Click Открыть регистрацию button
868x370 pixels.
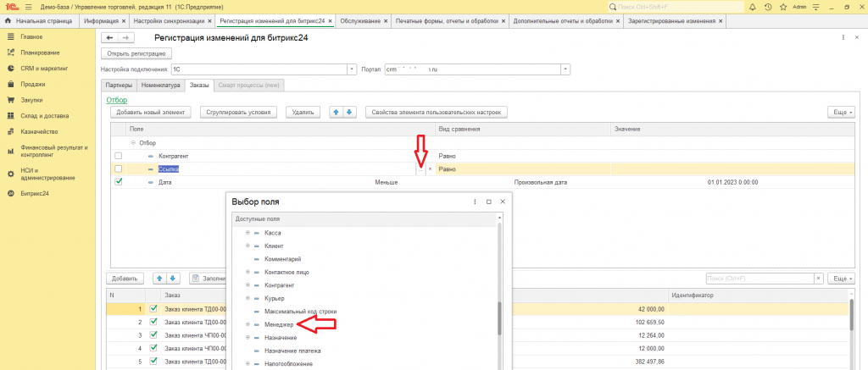tap(136, 53)
